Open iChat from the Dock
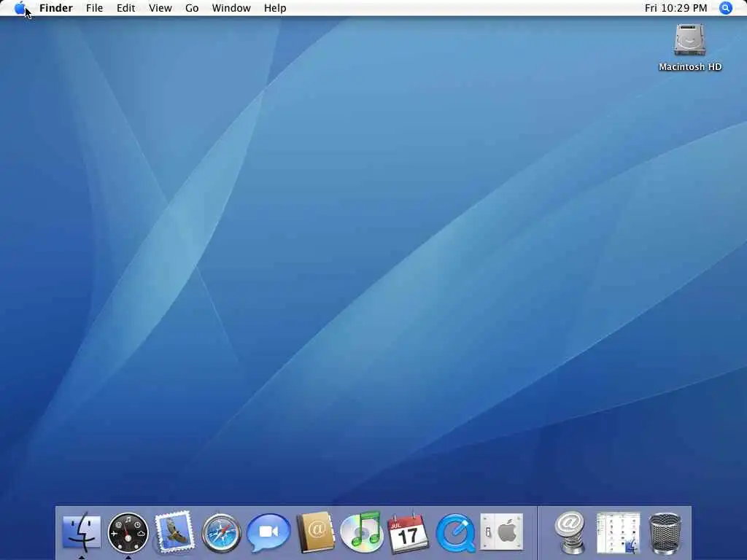 tap(268, 532)
